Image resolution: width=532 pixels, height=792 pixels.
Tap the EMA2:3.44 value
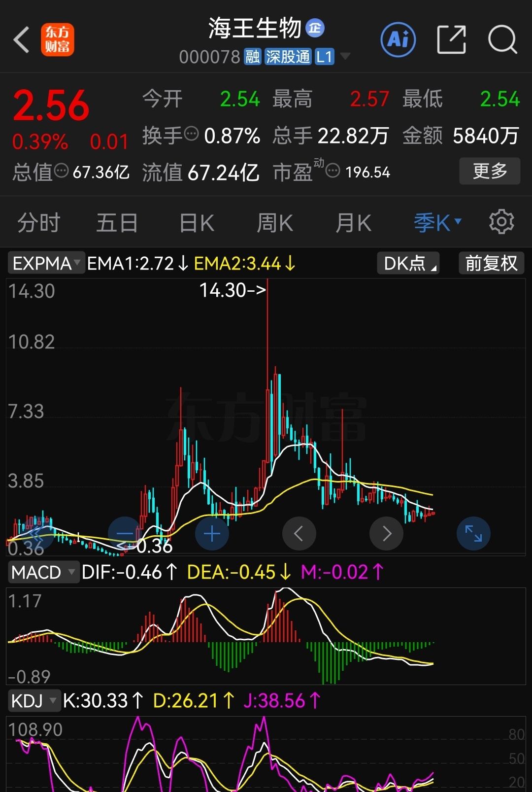point(245,263)
